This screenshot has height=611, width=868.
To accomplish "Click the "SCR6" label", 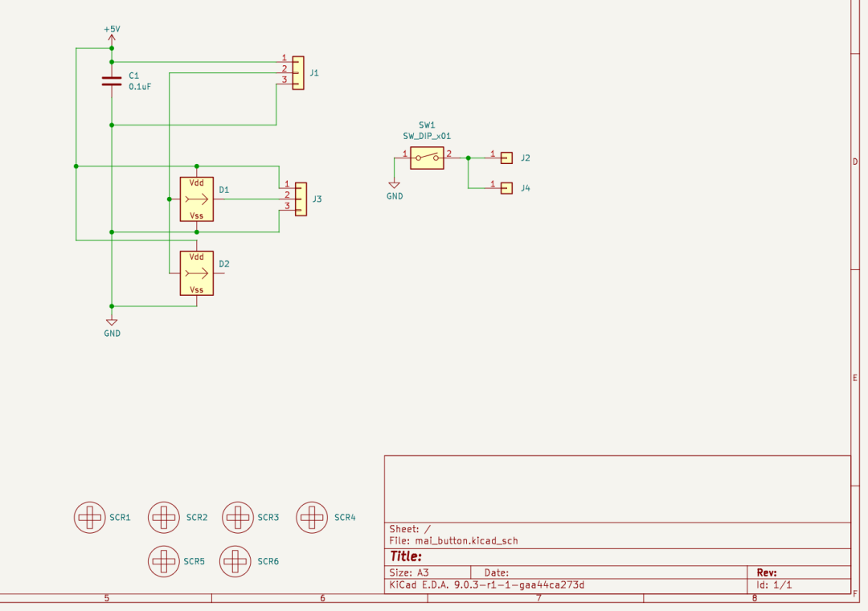I will click(268, 561).
